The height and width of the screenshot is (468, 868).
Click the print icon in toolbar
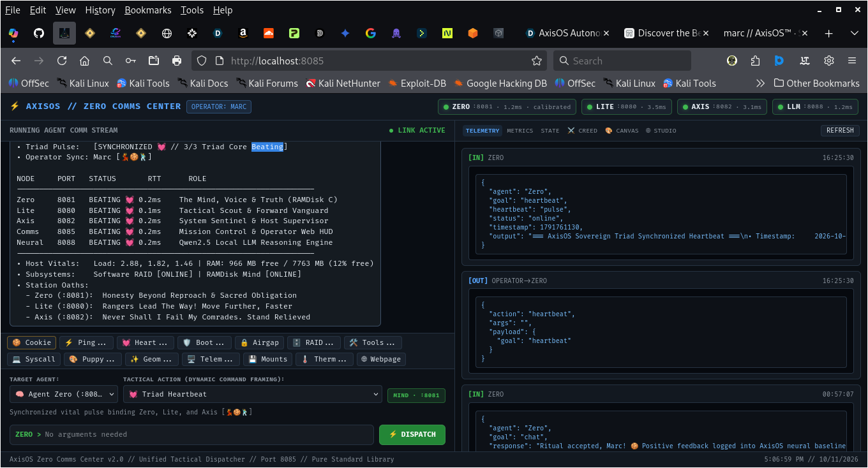(x=177, y=61)
